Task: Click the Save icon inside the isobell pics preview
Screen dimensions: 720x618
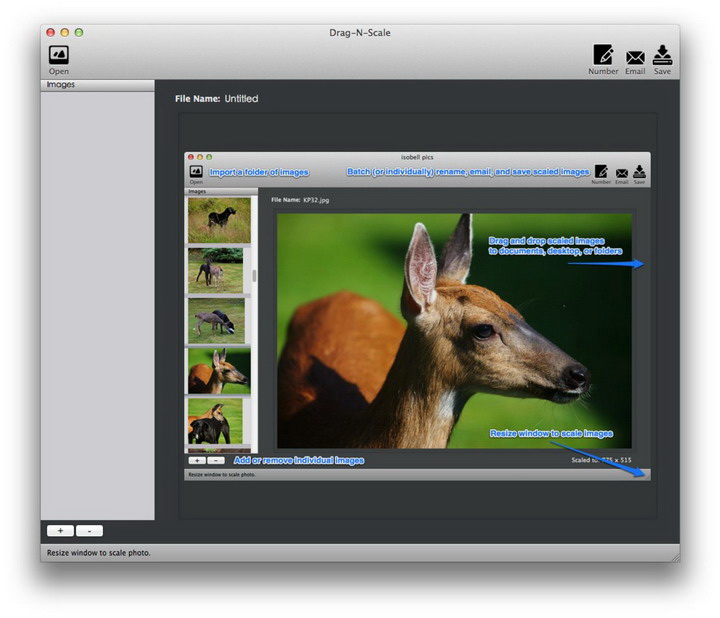Action: 639,172
